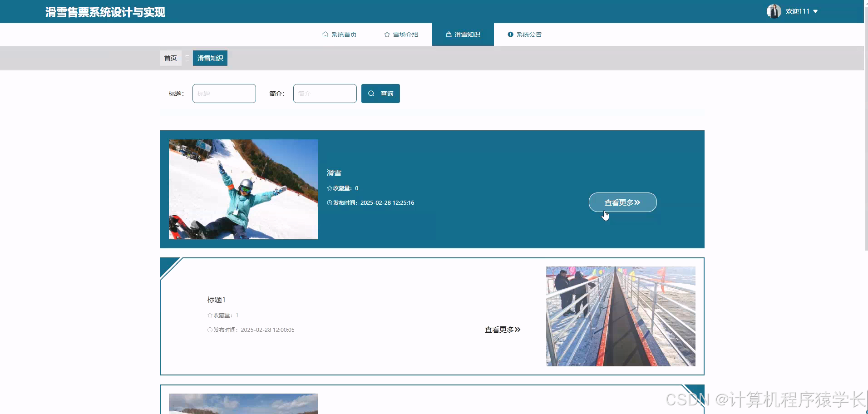The image size is (868, 414).
Task: Open 查看更多 link on the 标题1 card
Action: (503, 330)
